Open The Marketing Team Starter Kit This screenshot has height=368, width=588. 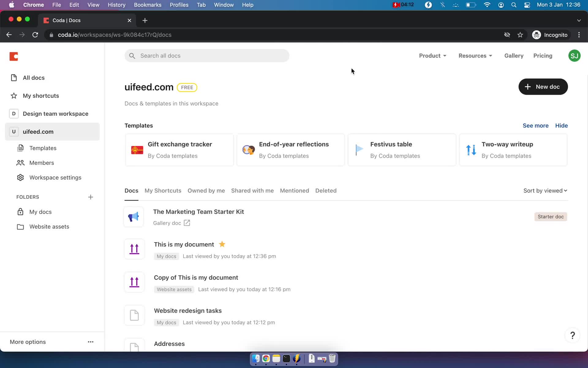tap(198, 212)
